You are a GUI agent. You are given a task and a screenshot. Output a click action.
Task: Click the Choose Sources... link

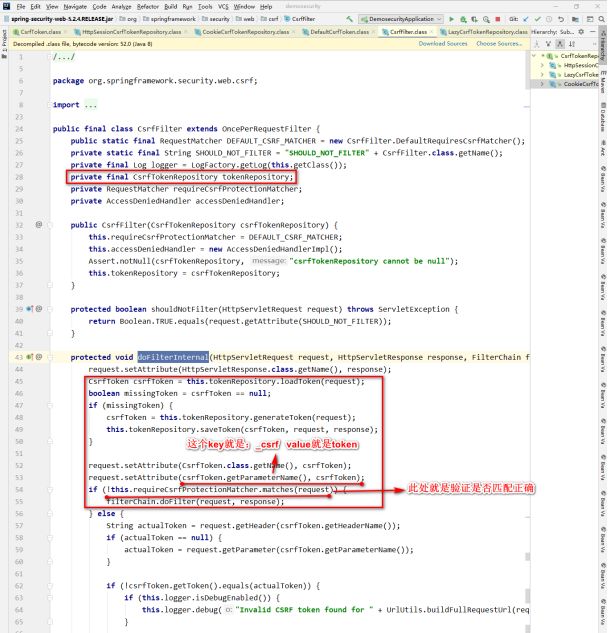click(499, 44)
